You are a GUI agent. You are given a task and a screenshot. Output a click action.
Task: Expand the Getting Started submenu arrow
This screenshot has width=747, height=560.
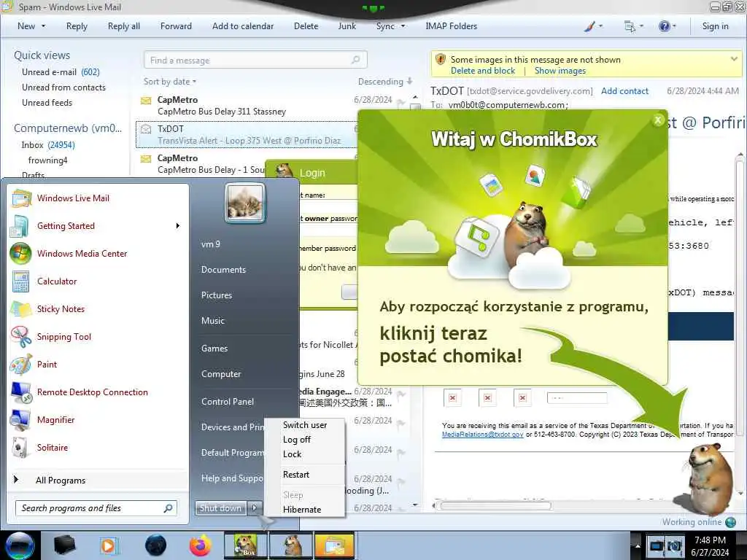[178, 226]
